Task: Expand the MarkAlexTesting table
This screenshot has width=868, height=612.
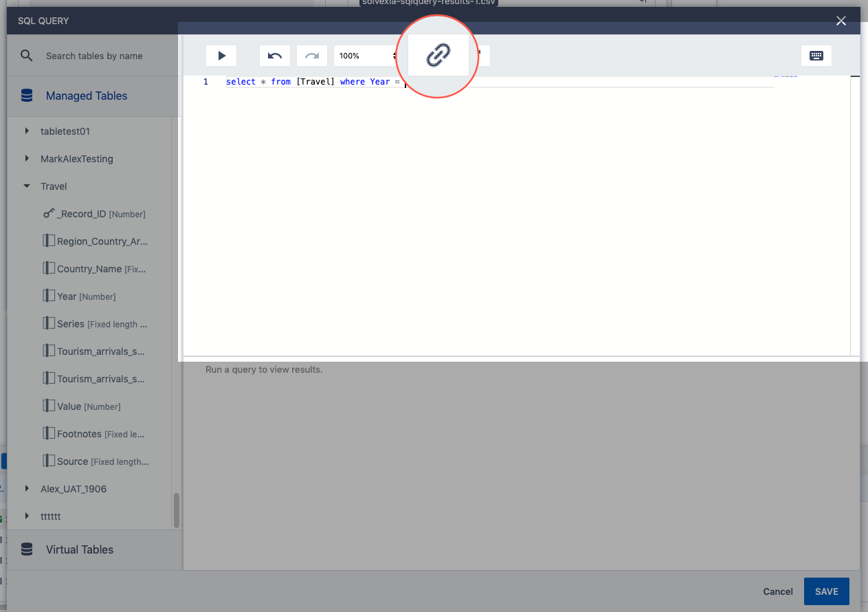Action: pos(27,159)
